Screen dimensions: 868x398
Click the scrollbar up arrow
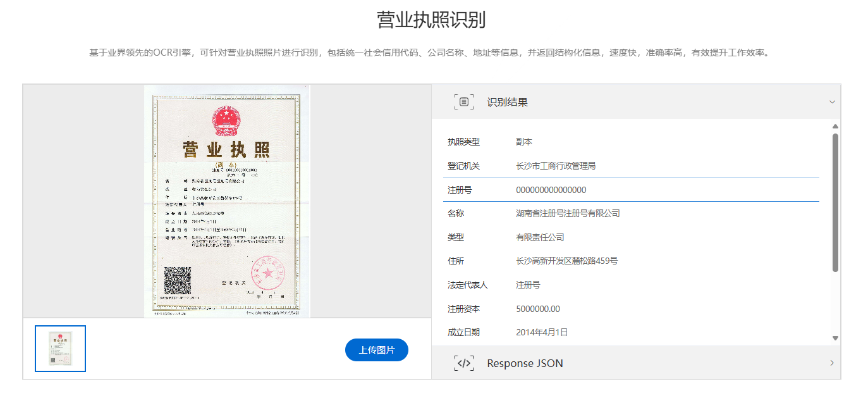pos(835,127)
